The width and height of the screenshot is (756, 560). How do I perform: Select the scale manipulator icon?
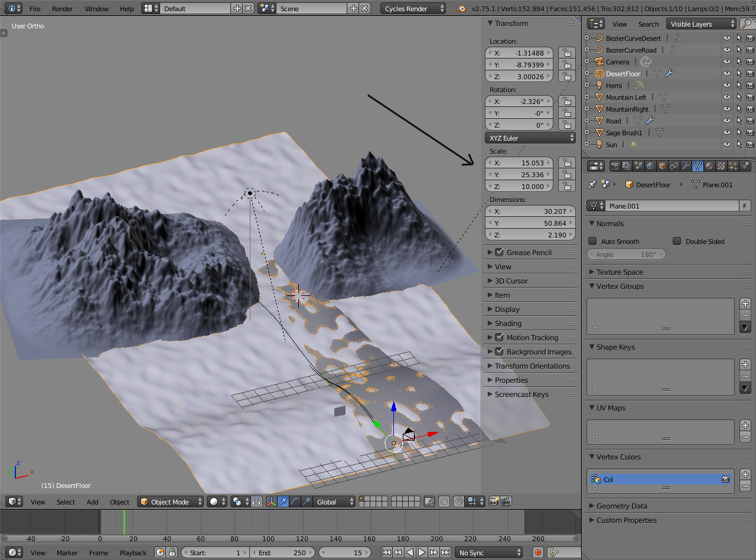pos(307,502)
